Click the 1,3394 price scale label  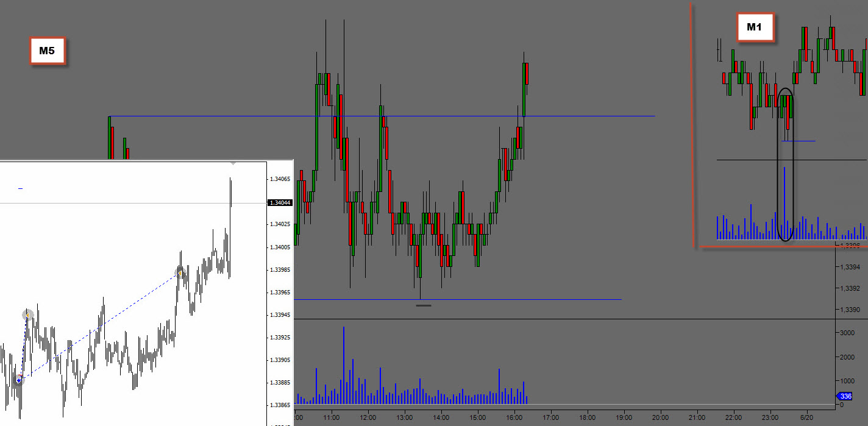(x=850, y=267)
